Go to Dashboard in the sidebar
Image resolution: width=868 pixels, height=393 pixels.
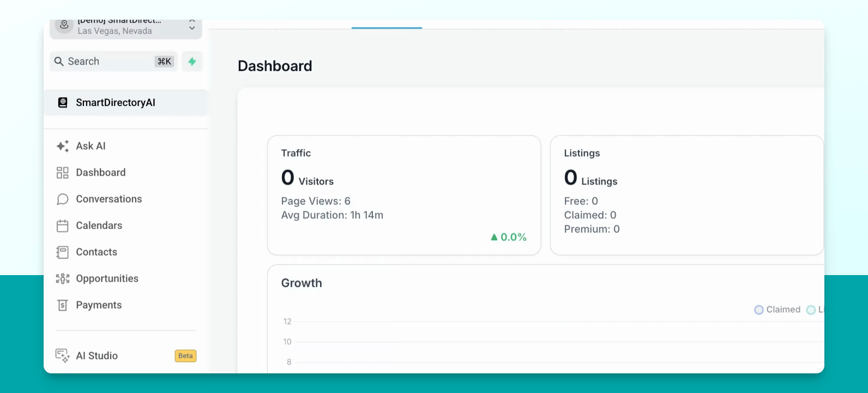[126, 173]
